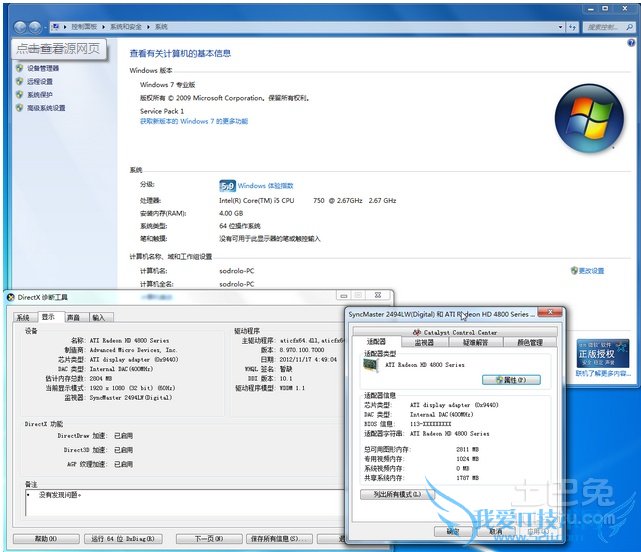Image resolution: width=641 pixels, height=552 pixels.
Task: Select the 适配器 tab in adapter dialog
Action: [x=376, y=341]
